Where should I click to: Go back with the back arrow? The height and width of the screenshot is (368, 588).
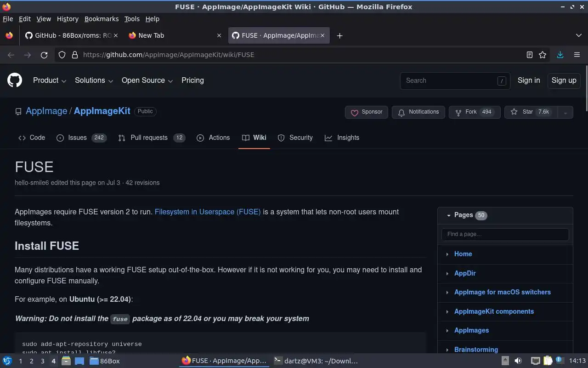11,55
